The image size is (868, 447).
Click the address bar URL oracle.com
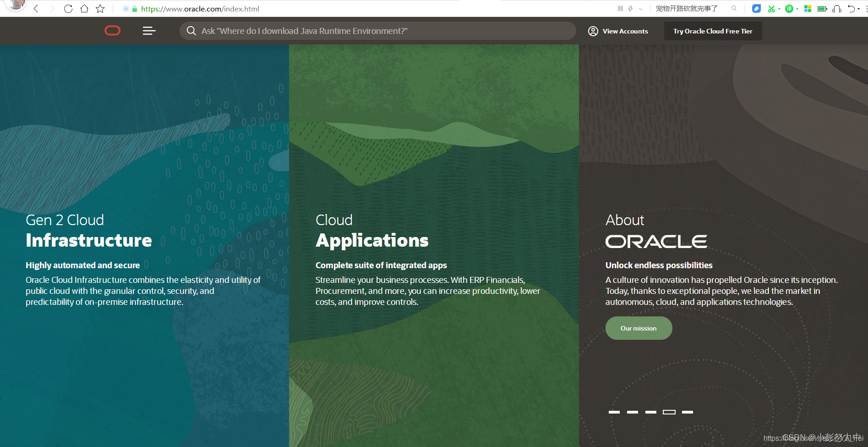pyautogui.click(x=200, y=9)
